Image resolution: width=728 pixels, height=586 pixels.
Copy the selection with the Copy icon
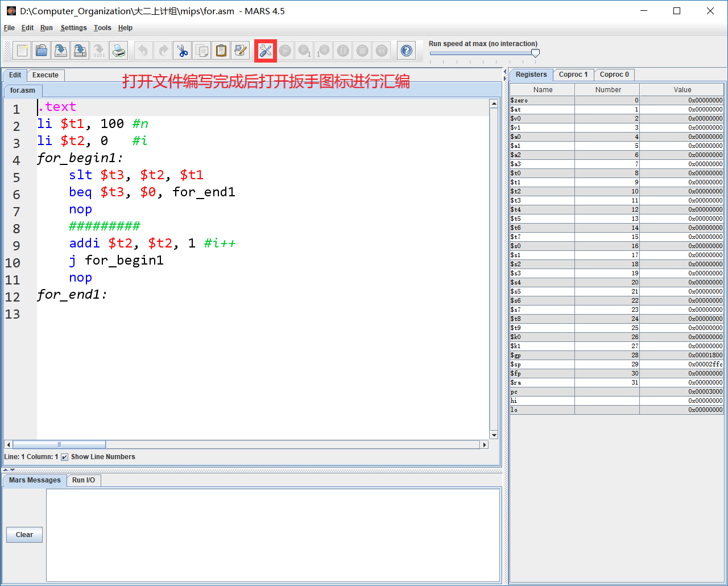202,51
